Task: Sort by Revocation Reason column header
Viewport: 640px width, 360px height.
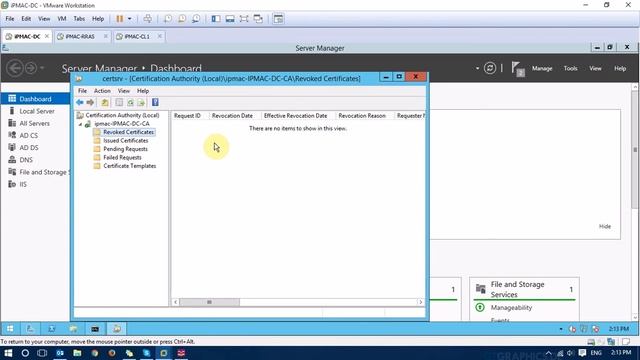Action: 364,116
